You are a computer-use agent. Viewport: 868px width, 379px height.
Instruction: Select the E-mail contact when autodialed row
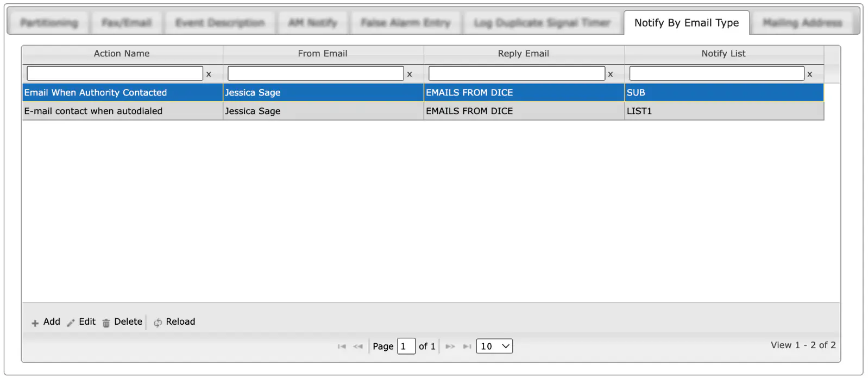(x=423, y=111)
